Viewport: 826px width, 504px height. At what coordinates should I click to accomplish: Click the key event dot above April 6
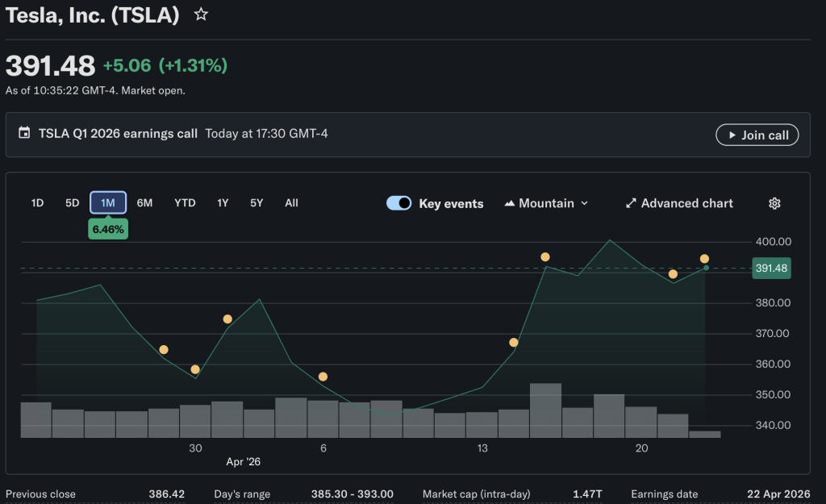323,377
